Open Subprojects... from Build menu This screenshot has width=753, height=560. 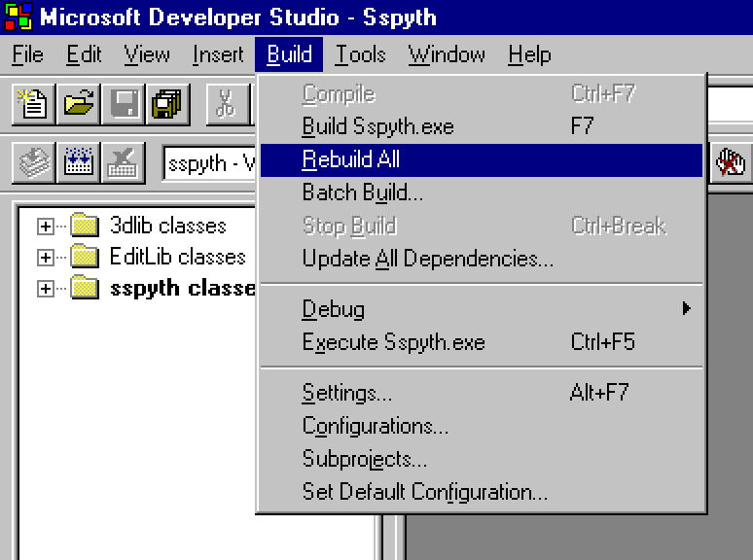pyautogui.click(x=482, y=459)
